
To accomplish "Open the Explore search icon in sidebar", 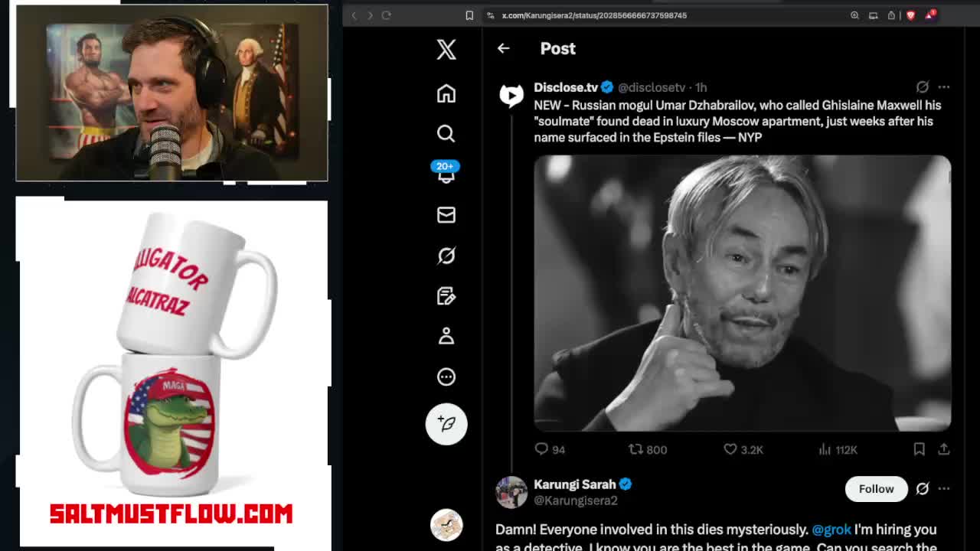I will pyautogui.click(x=446, y=134).
